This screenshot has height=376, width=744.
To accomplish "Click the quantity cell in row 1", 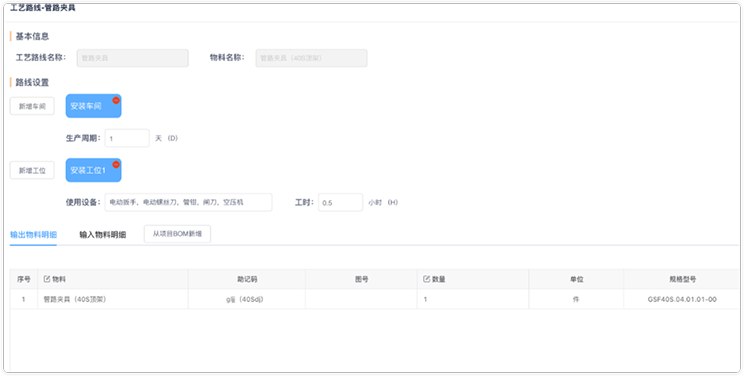I will pos(473,299).
